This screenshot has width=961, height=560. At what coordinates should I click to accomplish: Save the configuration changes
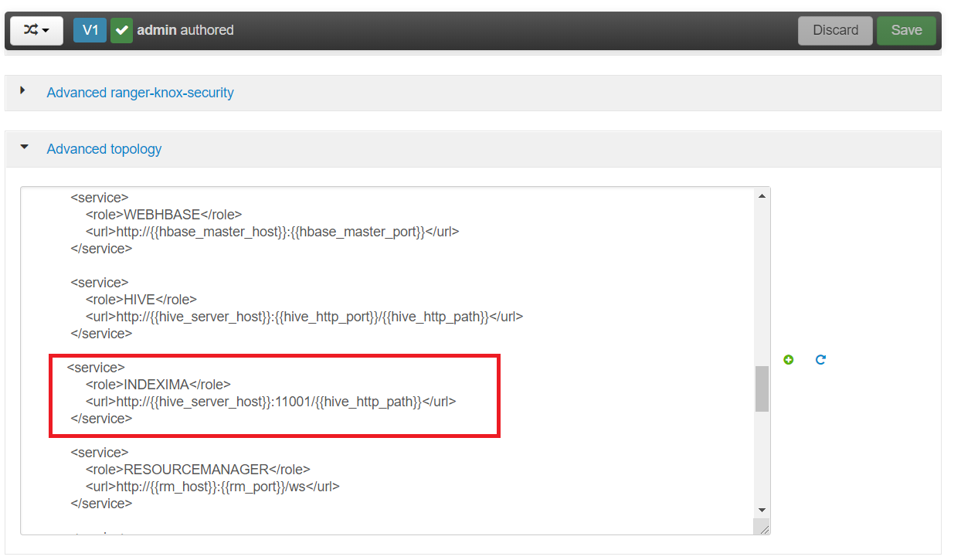pyautogui.click(x=905, y=30)
